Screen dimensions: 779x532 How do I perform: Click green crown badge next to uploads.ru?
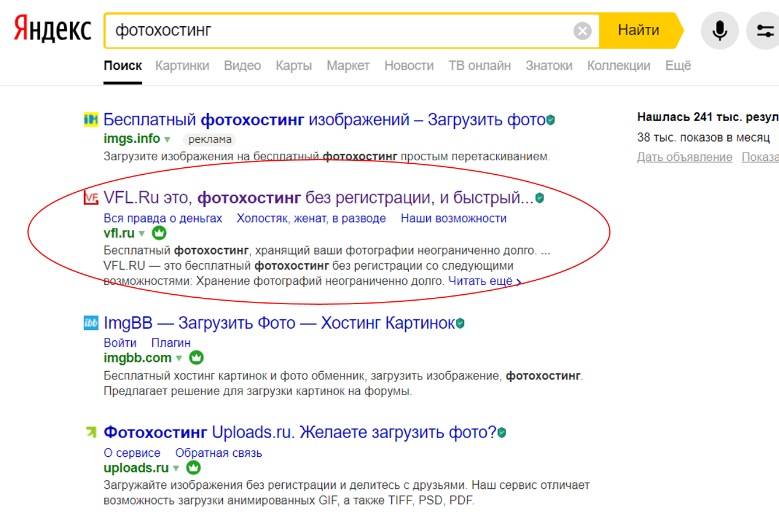(x=194, y=468)
